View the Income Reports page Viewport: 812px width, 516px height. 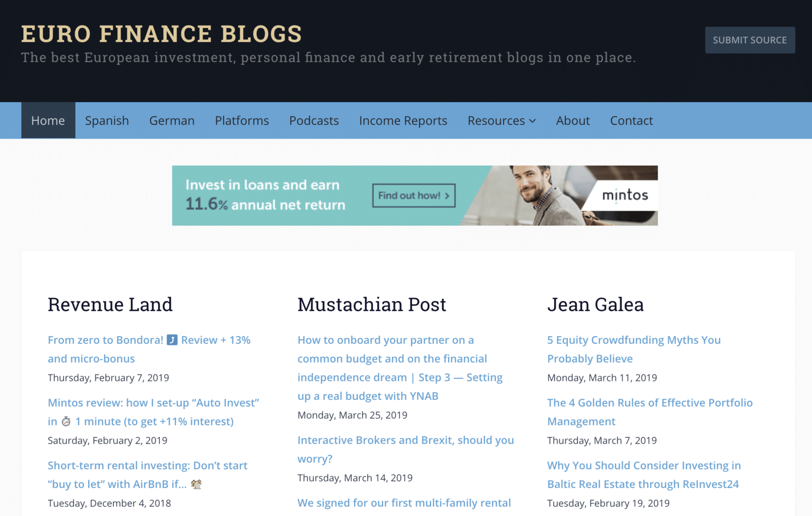(403, 120)
